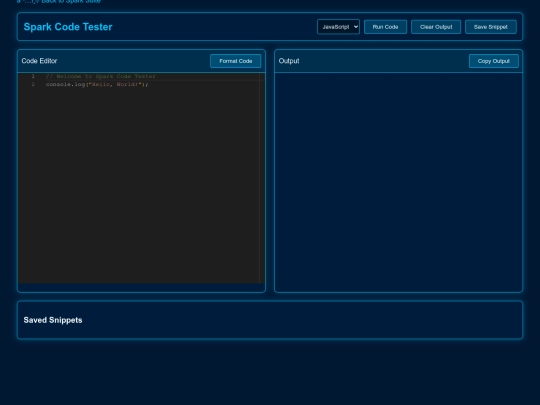The height and width of the screenshot is (405, 540).
Task: Click the Clear Output button
Action: tap(436, 27)
